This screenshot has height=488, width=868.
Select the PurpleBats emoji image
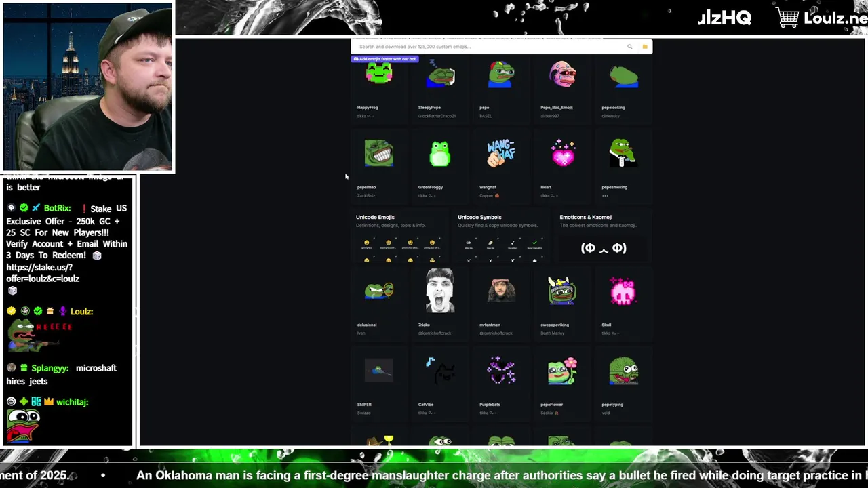click(x=501, y=371)
